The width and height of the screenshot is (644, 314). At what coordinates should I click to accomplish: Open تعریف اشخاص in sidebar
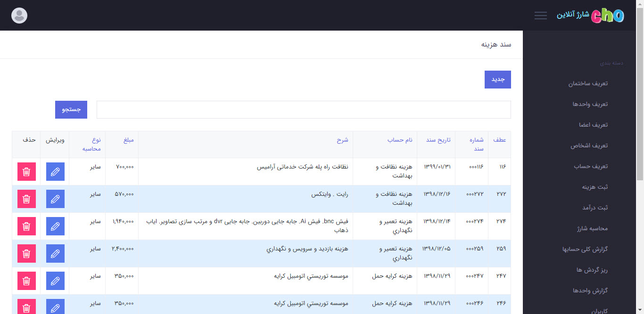589,145
